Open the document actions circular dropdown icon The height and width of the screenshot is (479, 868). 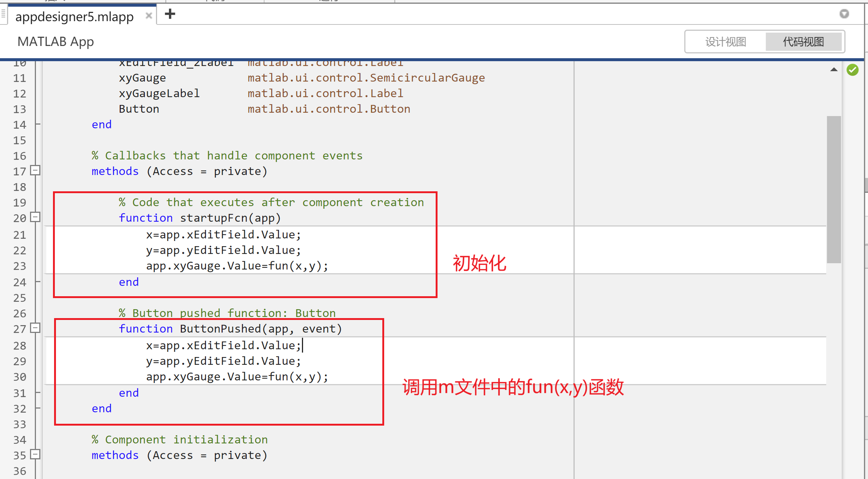[844, 14]
